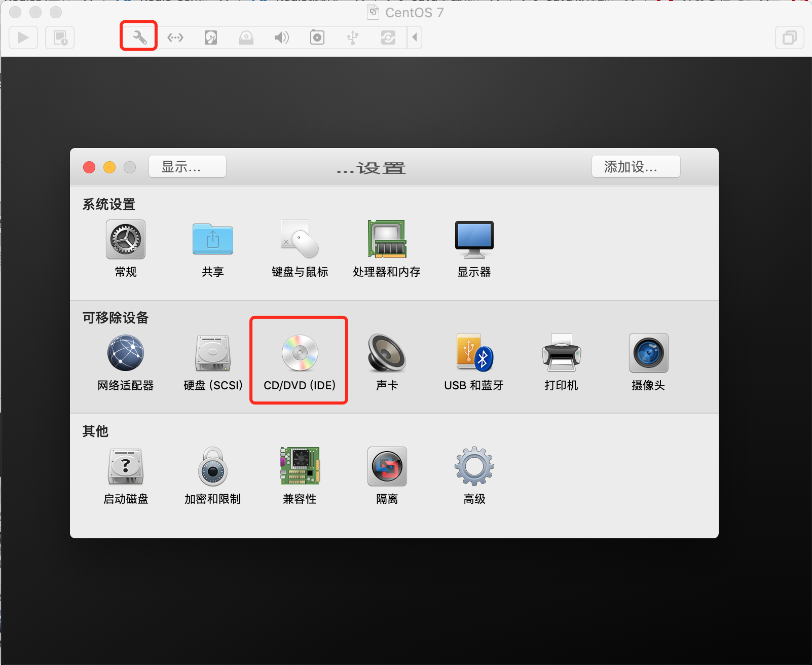Close the settings window with red button
Image resolution: width=812 pixels, height=665 pixels.
(x=89, y=167)
